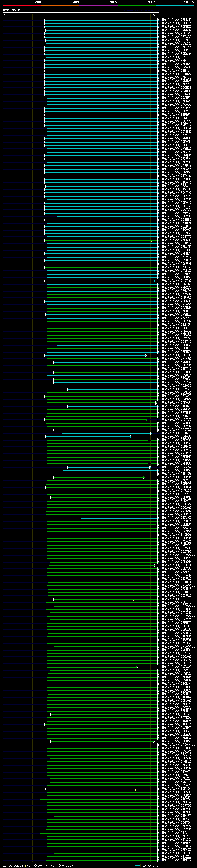Click the =100char. scale legend
Viewport: 197px width, 868px height.
coord(146,866)
